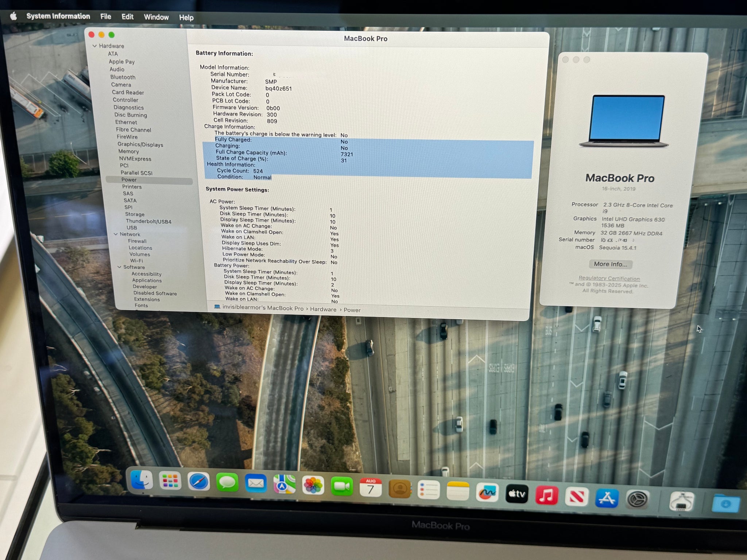Image resolution: width=747 pixels, height=560 pixels.
Task: Open the Music app icon
Action: (546, 495)
